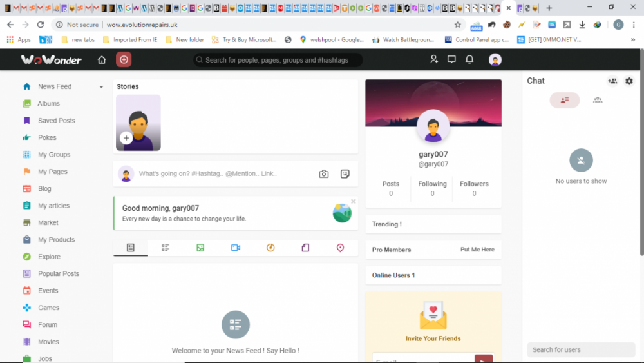Click the profile avatar on cover card
Viewport: 644px width, 363px height.
click(433, 126)
